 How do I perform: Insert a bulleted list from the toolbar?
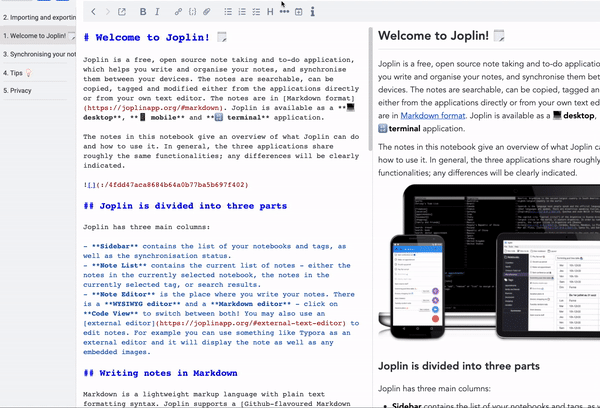tap(228, 12)
